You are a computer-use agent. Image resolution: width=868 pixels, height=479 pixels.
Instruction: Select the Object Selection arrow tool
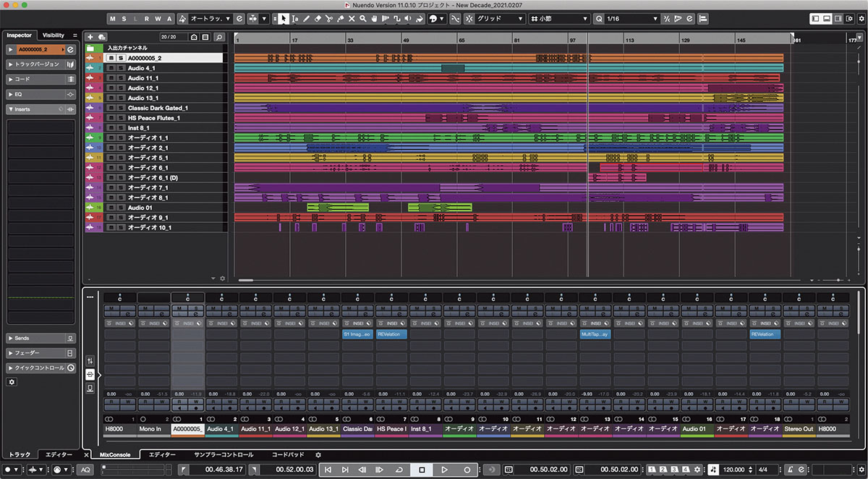(284, 18)
